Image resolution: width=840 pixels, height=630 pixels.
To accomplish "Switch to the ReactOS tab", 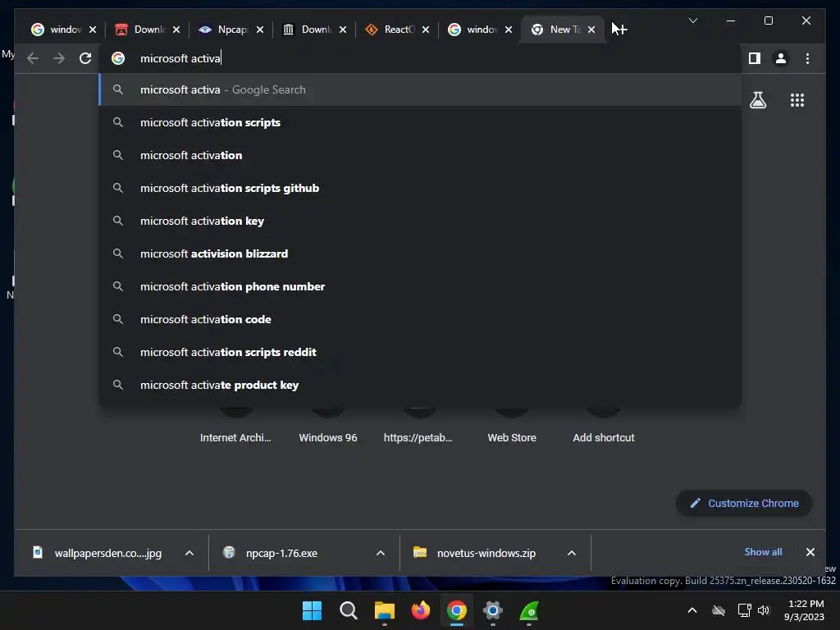I will (x=390, y=30).
